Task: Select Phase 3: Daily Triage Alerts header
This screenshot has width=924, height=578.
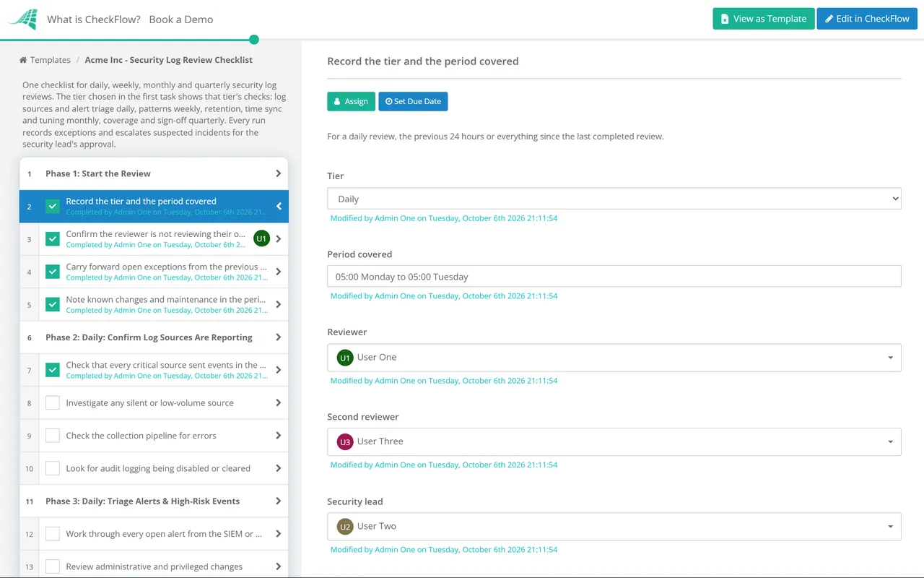Action: pos(154,501)
